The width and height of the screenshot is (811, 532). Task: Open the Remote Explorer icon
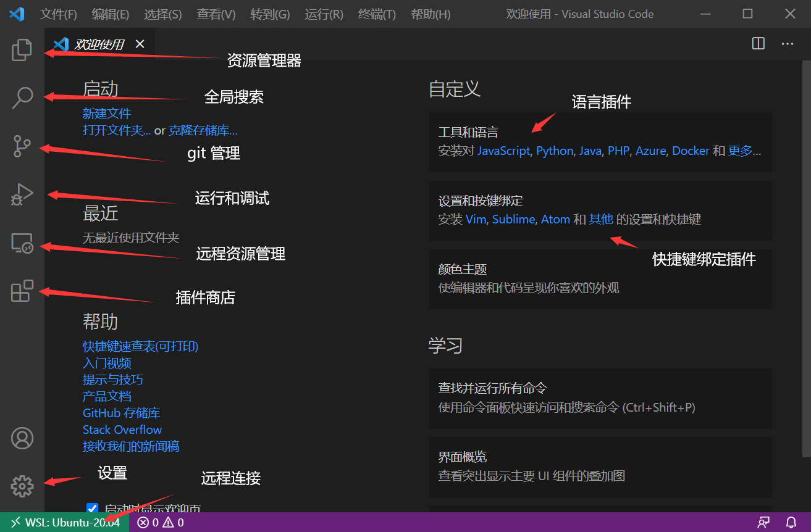[x=22, y=243]
